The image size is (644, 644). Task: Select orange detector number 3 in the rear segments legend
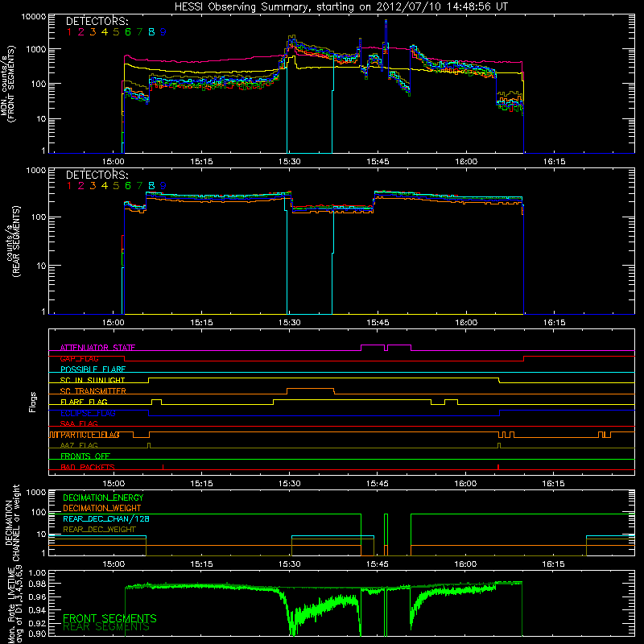pos(93,186)
